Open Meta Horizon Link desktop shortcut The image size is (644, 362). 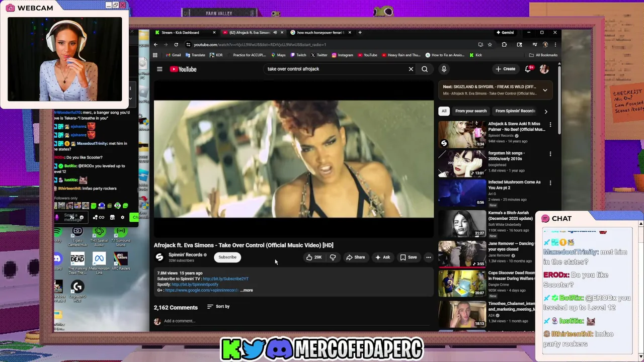pos(99,263)
